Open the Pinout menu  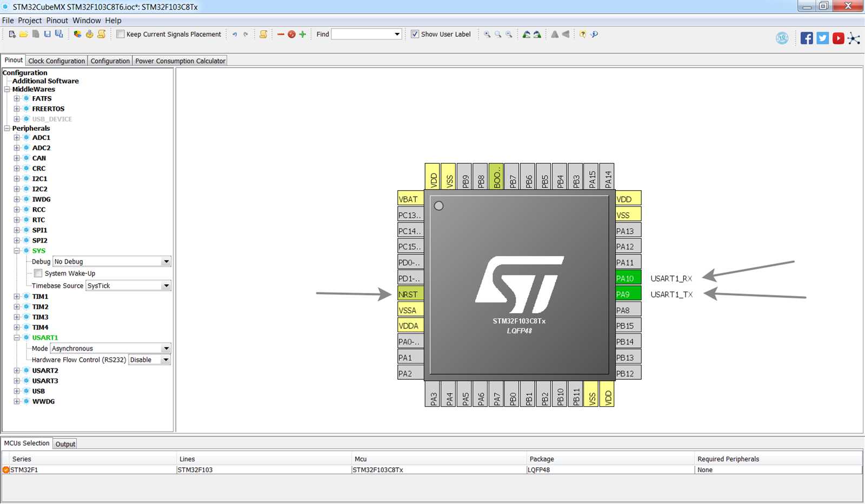(57, 20)
